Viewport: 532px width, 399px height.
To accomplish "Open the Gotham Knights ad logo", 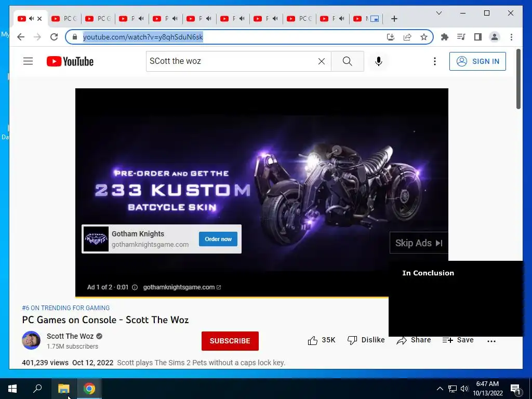I will [x=96, y=239].
